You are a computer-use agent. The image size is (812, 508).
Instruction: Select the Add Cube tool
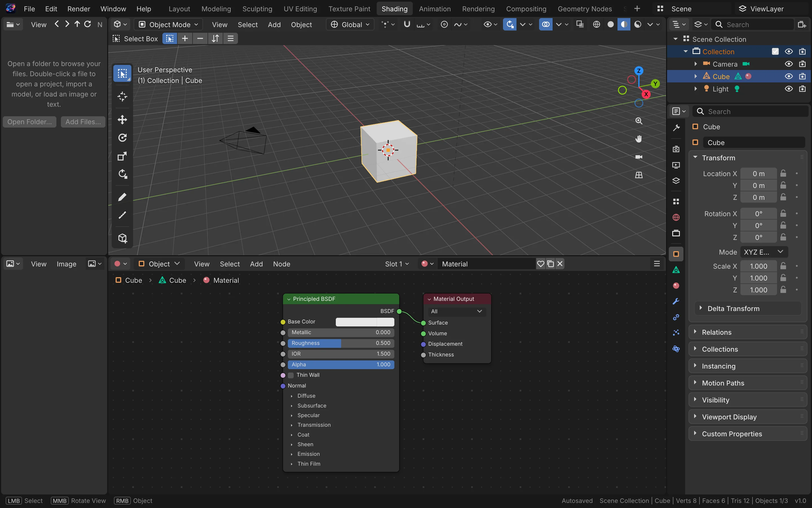122,238
